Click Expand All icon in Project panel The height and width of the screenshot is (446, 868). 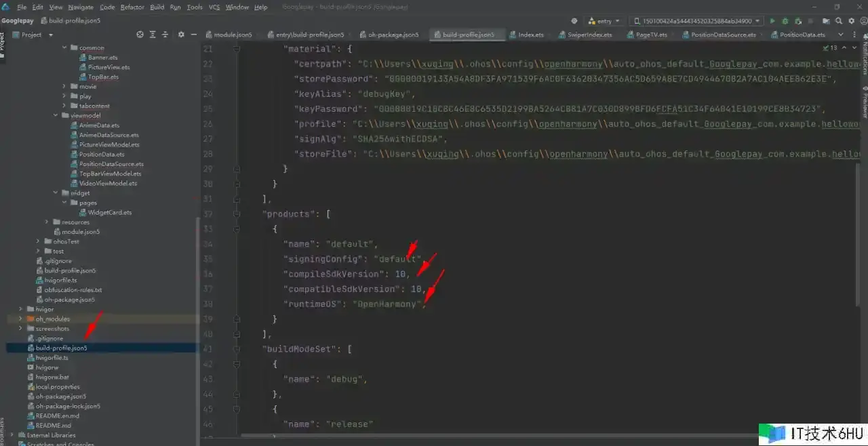click(153, 35)
